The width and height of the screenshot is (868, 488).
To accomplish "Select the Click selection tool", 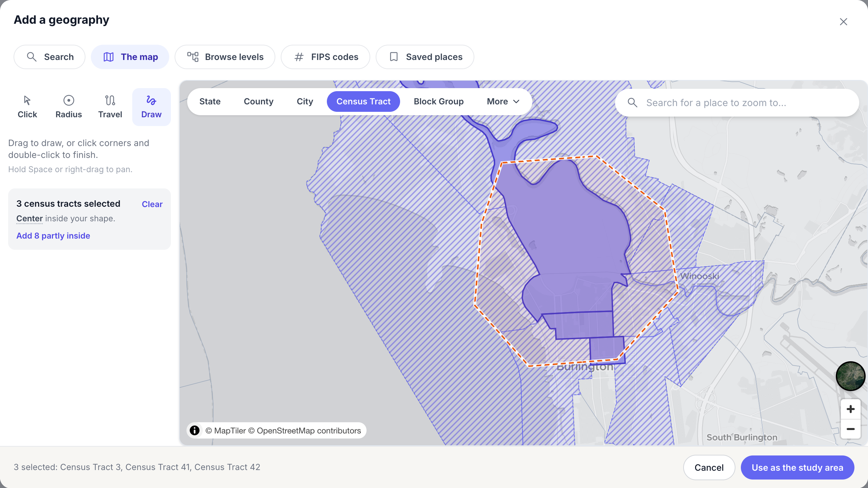I will click(x=27, y=107).
